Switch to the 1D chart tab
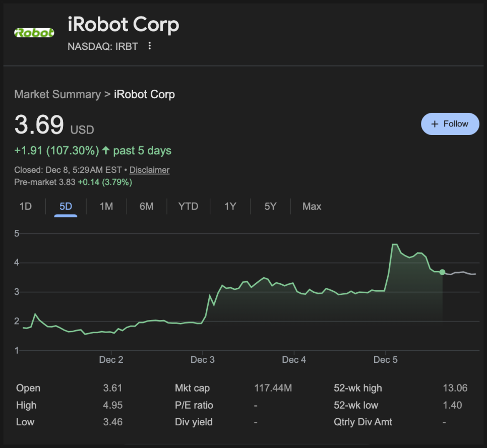Viewport: 487px width, 448px height. tap(25, 206)
